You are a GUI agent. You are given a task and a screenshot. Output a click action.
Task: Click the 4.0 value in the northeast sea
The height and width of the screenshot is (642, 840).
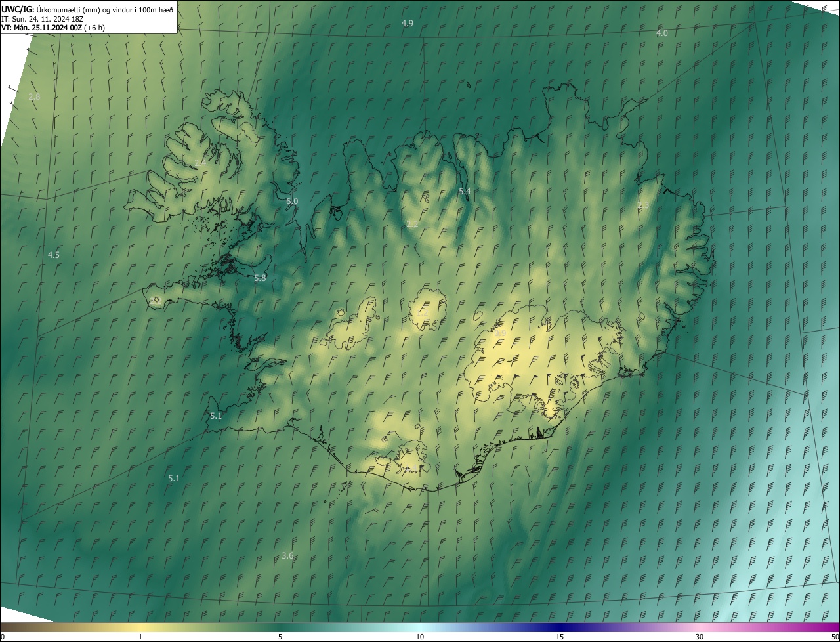click(662, 33)
